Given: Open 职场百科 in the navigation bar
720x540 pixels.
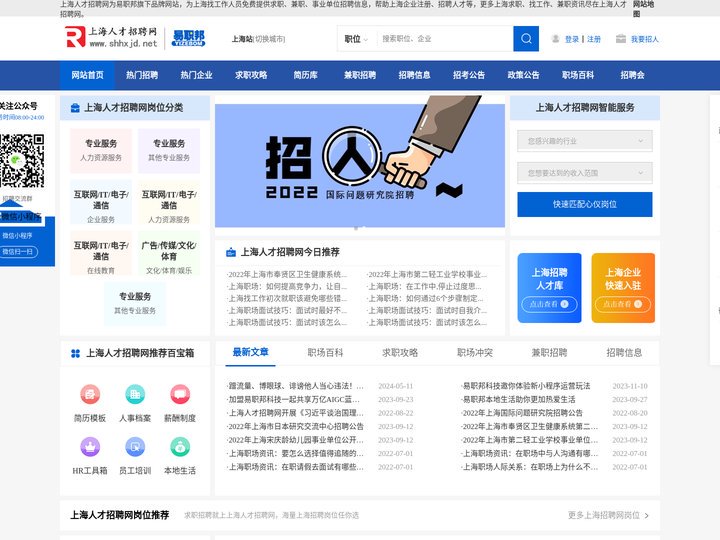Looking at the screenshot, I should [x=578, y=75].
